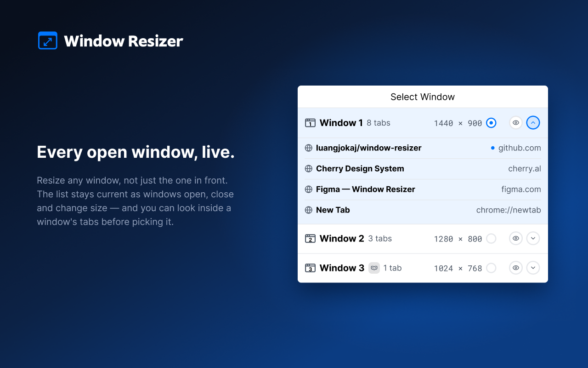Image resolution: width=588 pixels, height=368 pixels.
Task: Select the Window 1 radio button
Action: tap(491, 123)
